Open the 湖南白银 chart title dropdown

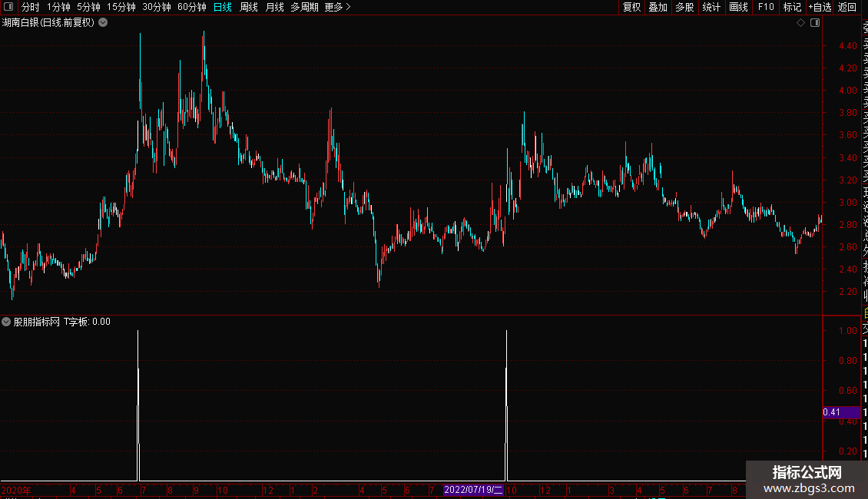(103, 23)
